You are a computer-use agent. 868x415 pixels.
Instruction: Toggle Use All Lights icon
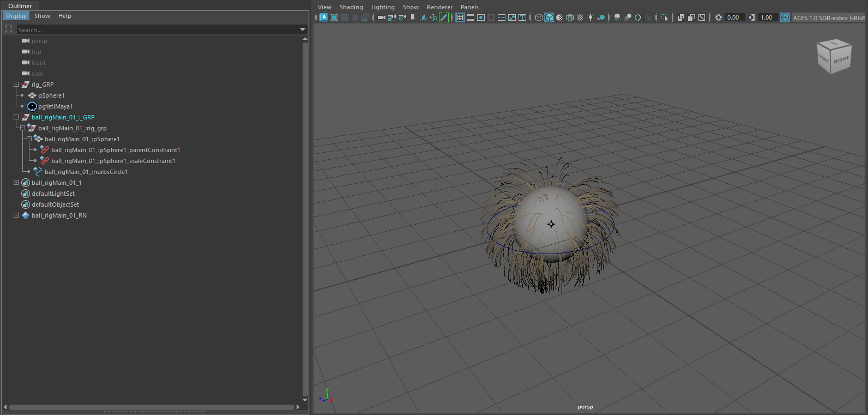tap(590, 17)
